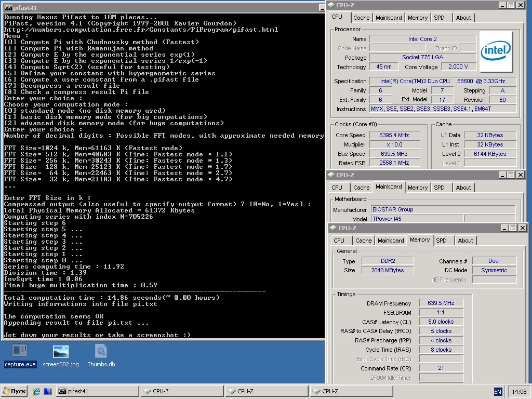The height and width of the screenshot is (399, 532).
Task: Click the Multiplier value x 10.0
Action: (x=394, y=144)
